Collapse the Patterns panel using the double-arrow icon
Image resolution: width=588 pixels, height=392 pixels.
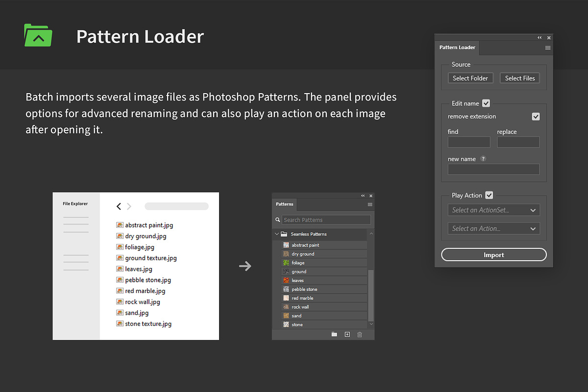363,196
